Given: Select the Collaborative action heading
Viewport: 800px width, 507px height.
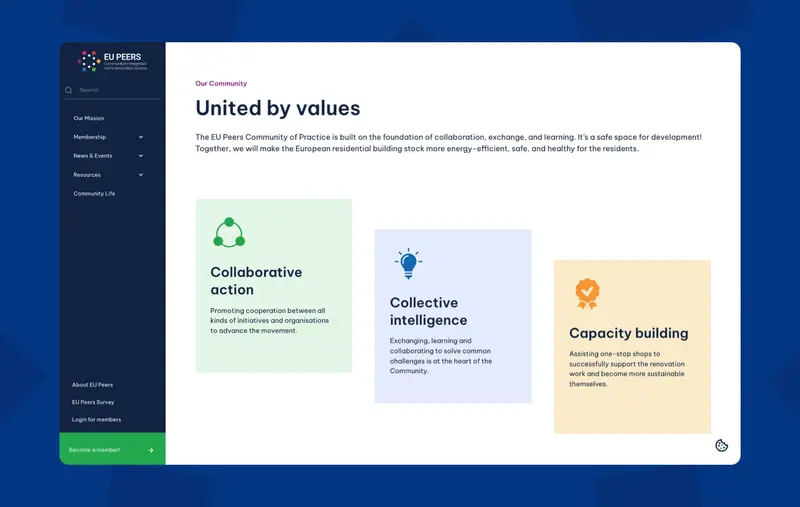Looking at the screenshot, I should [x=256, y=281].
